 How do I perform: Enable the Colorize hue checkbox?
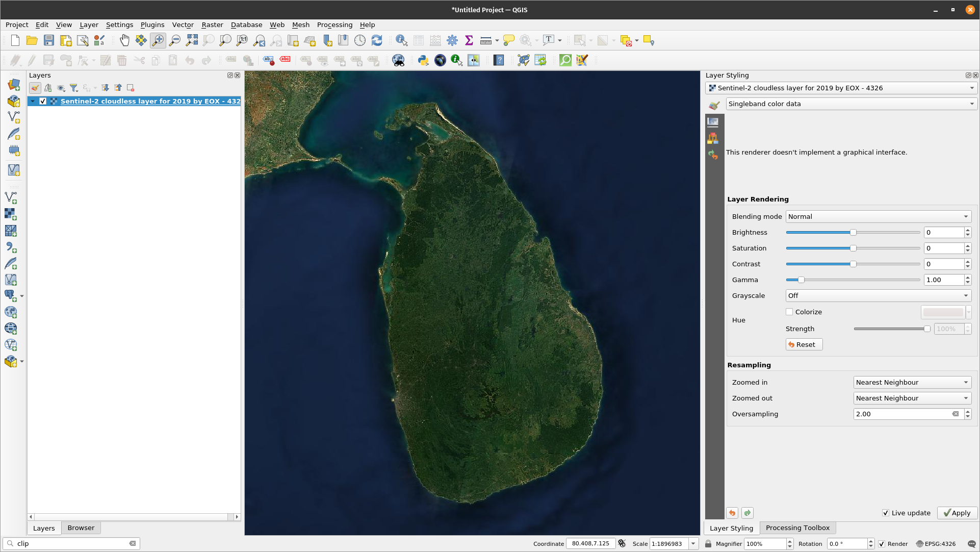coord(789,312)
